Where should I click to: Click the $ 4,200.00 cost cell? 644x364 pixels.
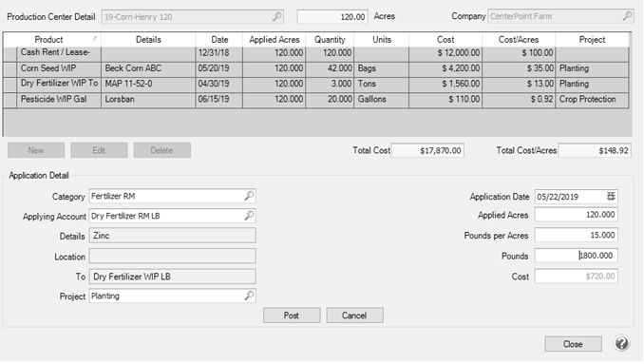click(x=445, y=68)
